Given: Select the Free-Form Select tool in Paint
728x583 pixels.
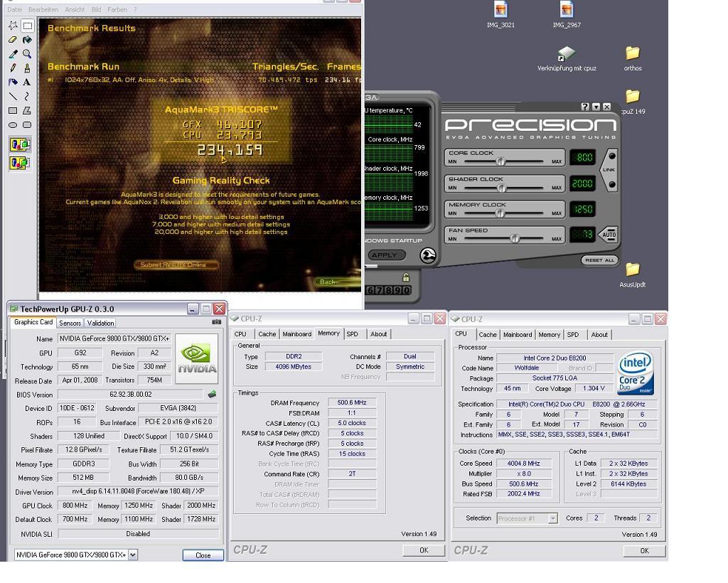Looking at the screenshot, I should tap(13, 26).
